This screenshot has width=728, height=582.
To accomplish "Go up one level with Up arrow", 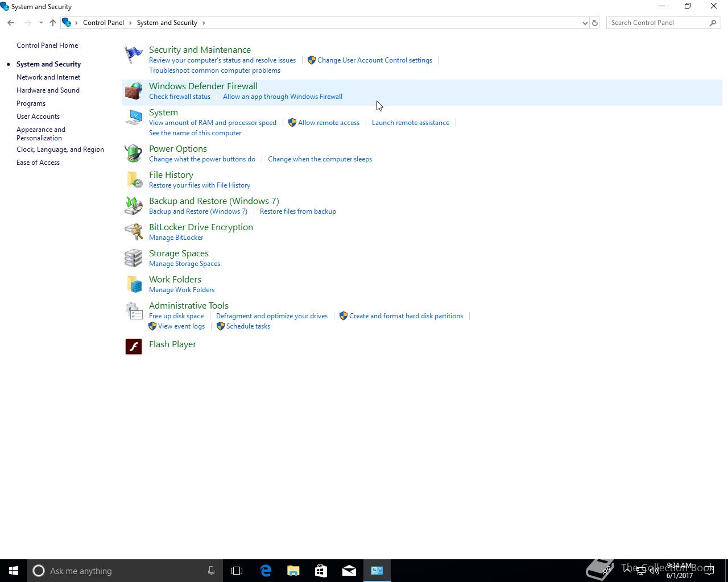I will point(52,23).
